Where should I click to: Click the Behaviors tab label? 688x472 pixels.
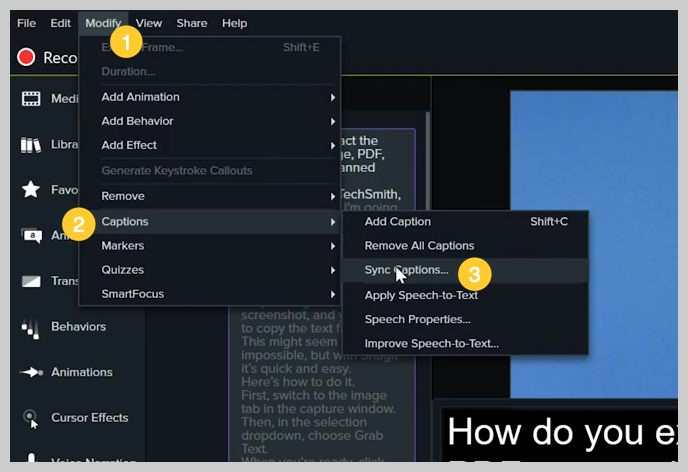[x=79, y=327]
